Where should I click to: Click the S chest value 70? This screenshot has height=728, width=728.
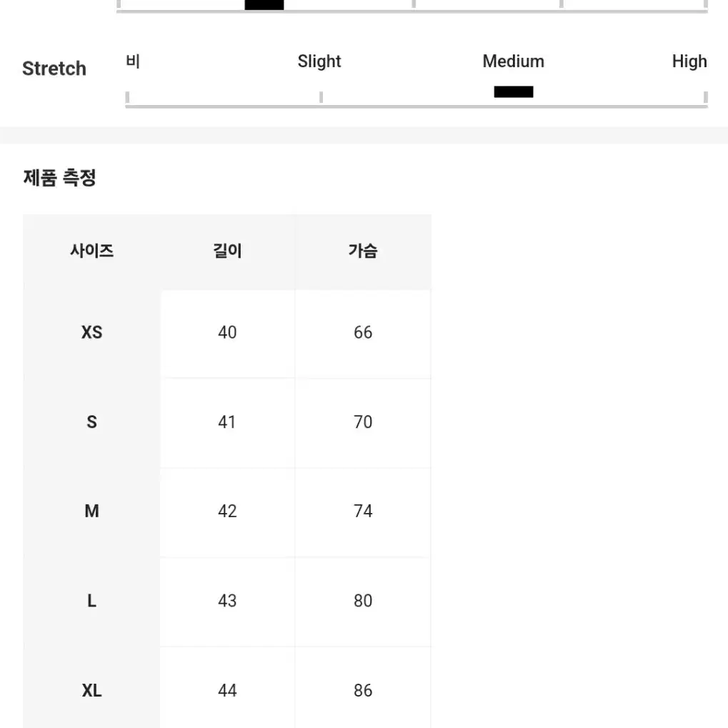363,422
